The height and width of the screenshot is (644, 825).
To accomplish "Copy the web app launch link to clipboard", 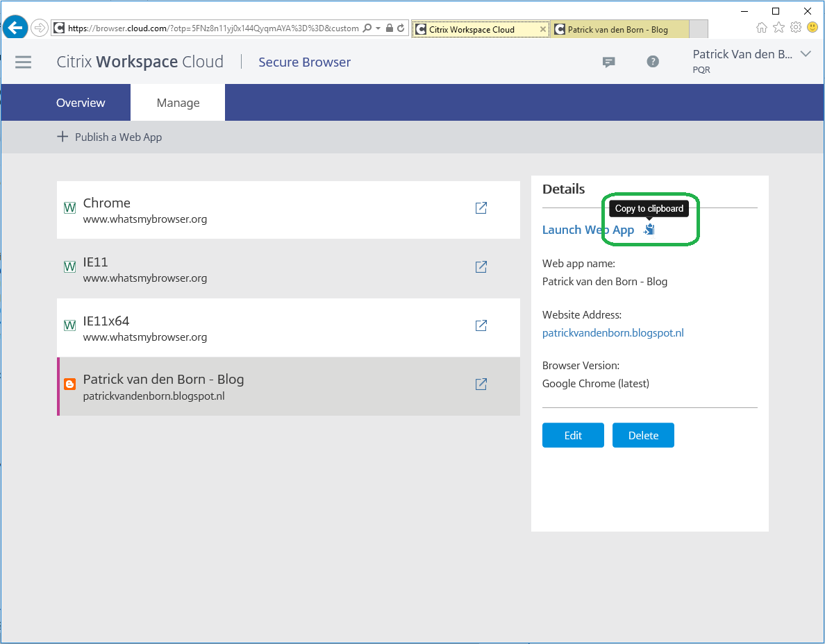I will (650, 230).
